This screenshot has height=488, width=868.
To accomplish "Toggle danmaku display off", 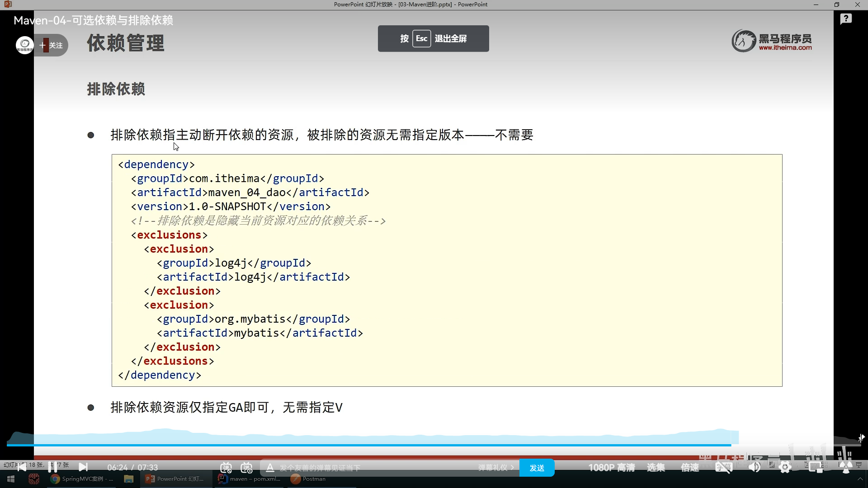I will [226, 468].
